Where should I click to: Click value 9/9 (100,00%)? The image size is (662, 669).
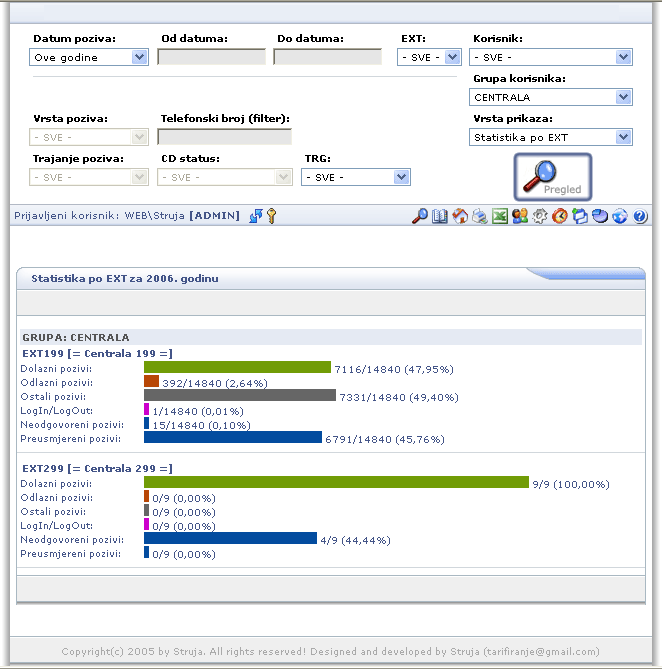(x=571, y=485)
